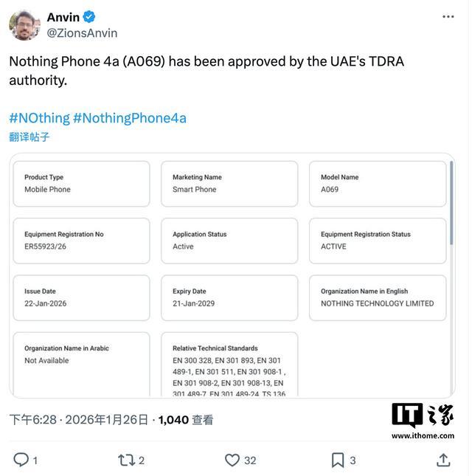The height and width of the screenshot is (476, 472).
Task: Bookmark this post
Action: point(338,460)
